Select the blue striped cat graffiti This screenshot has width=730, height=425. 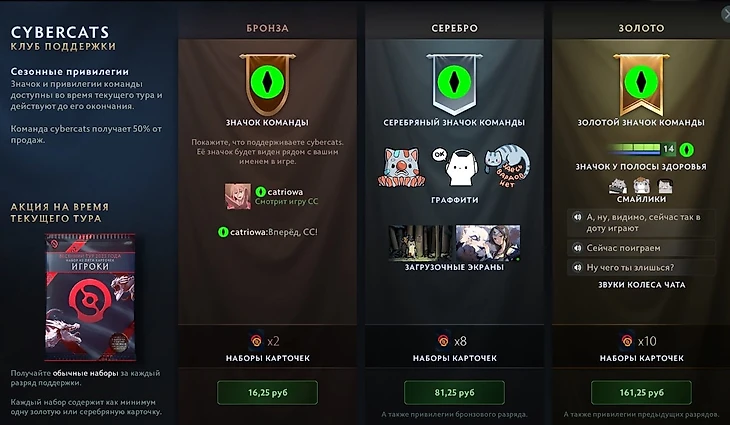tap(507, 166)
